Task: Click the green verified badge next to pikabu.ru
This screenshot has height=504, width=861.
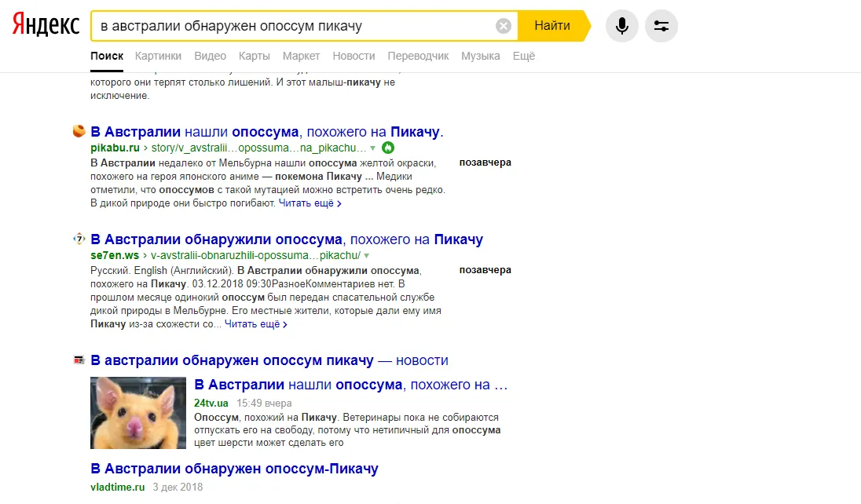Action: point(388,148)
